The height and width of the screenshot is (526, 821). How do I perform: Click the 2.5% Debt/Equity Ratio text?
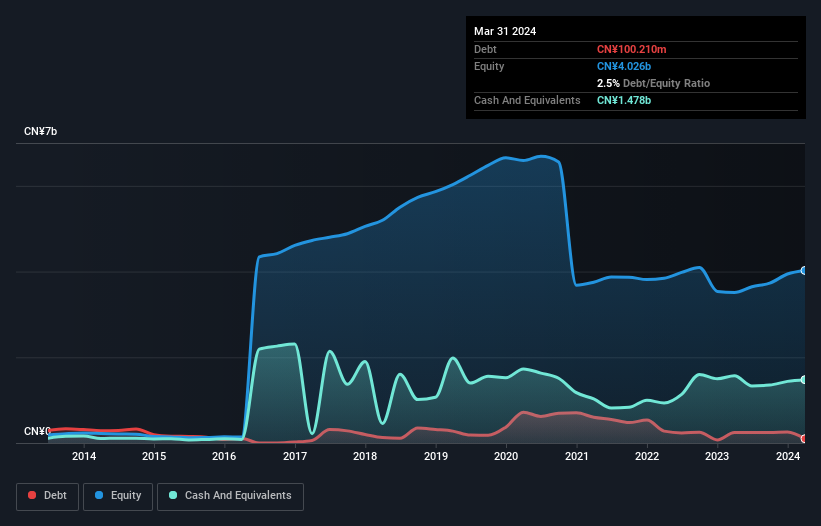(x=653, y=83)
